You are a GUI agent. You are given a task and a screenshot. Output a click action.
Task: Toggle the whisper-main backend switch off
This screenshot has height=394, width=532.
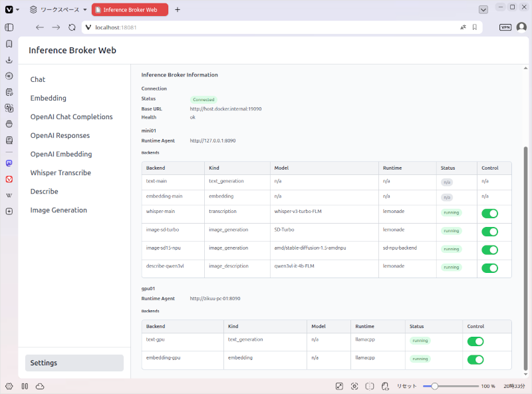[x=489, y=213]
